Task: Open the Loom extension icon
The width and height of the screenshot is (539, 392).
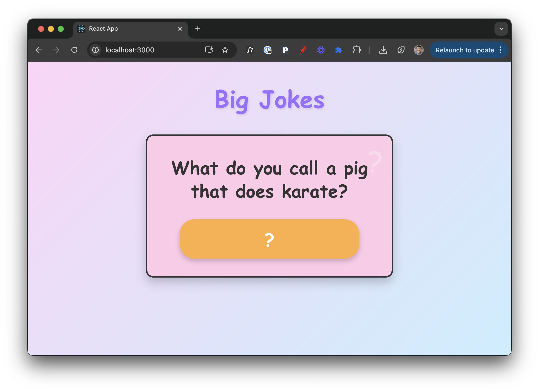Action: pyautogui.click(x=321, y=50)
